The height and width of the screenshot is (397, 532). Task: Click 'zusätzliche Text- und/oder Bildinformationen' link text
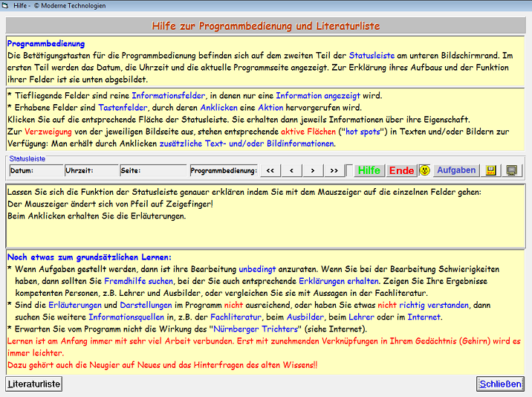pyautogui.click(x=247, y=143)
